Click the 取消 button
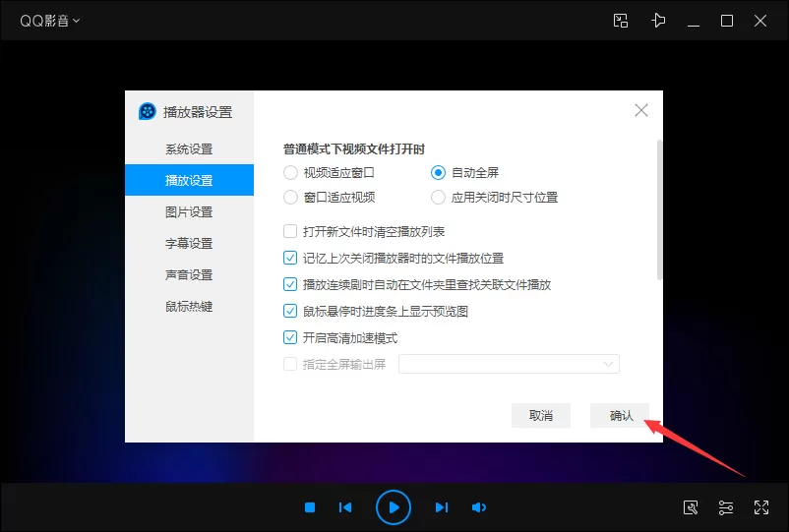Screen dimensions: 789x532 tap(541, 415)
